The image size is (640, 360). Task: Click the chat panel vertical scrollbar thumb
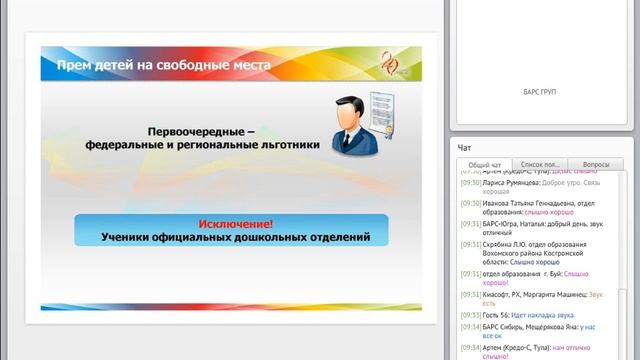point(622,324)
